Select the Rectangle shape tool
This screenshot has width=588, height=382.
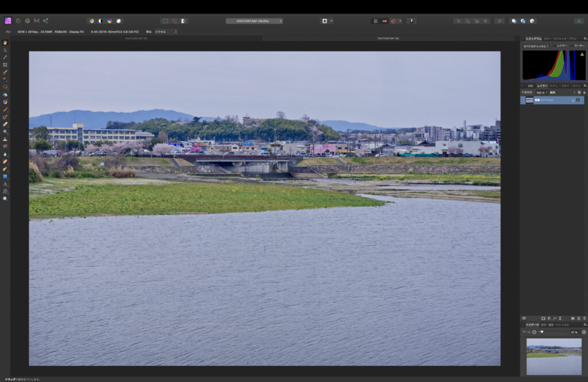click(5, 176)
